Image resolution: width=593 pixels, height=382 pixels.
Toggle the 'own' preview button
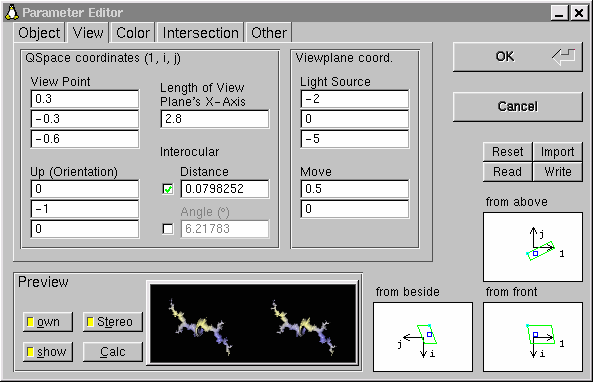(48, 322)
